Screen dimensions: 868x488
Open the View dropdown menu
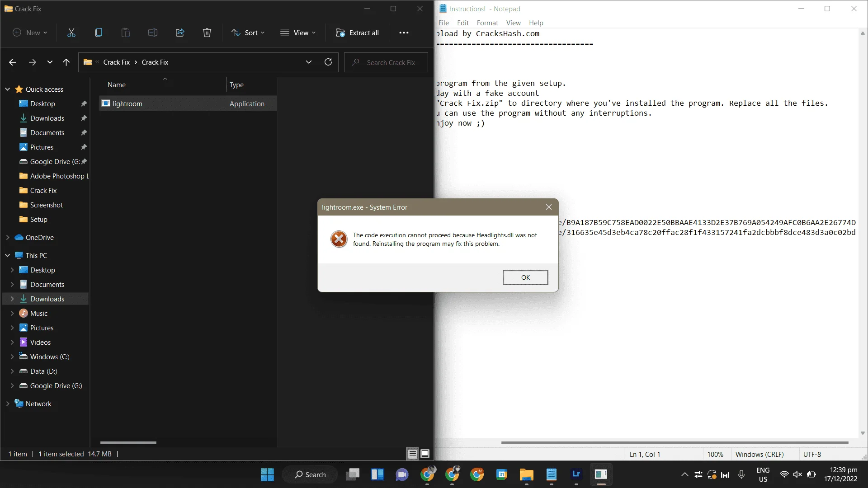coord(298,33)
